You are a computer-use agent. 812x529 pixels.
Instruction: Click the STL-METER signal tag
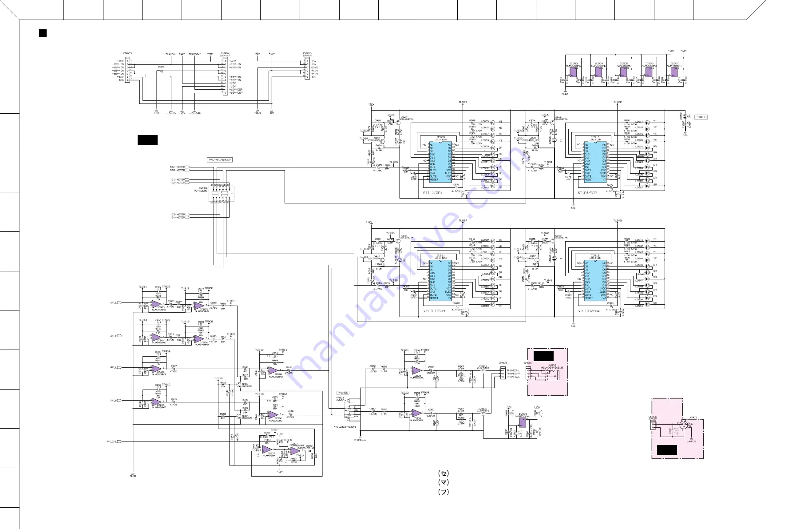(x=180, y=167)
